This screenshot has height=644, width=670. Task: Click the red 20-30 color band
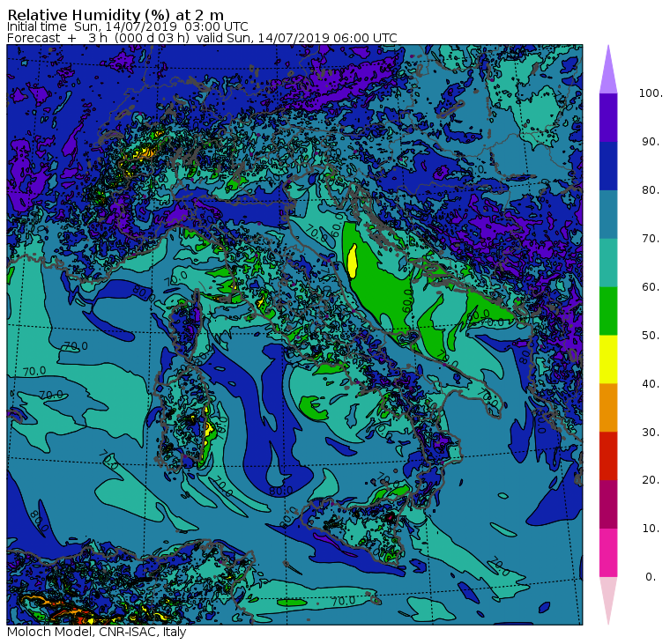click(x=608, y=456)
